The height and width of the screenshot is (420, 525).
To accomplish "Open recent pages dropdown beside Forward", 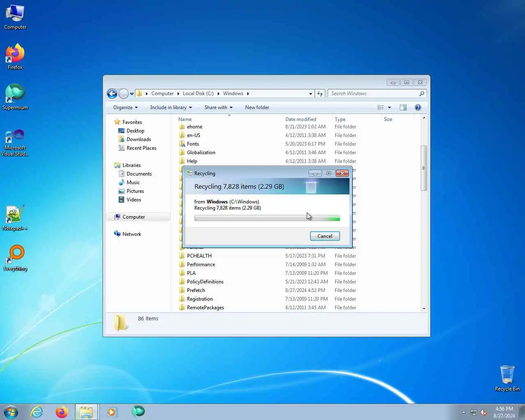I will point(132,94).
